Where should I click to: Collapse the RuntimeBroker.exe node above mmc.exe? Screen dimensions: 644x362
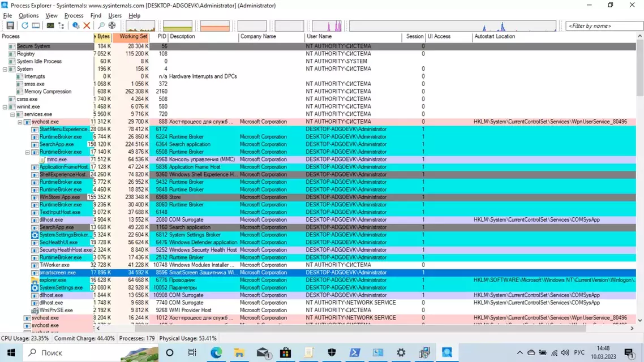(x=28, y=152)
